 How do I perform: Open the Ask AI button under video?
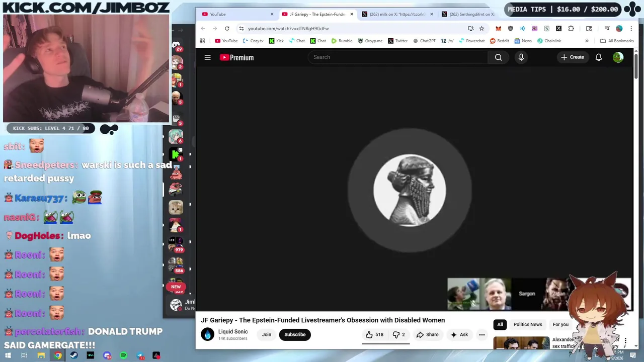[459, 335]
